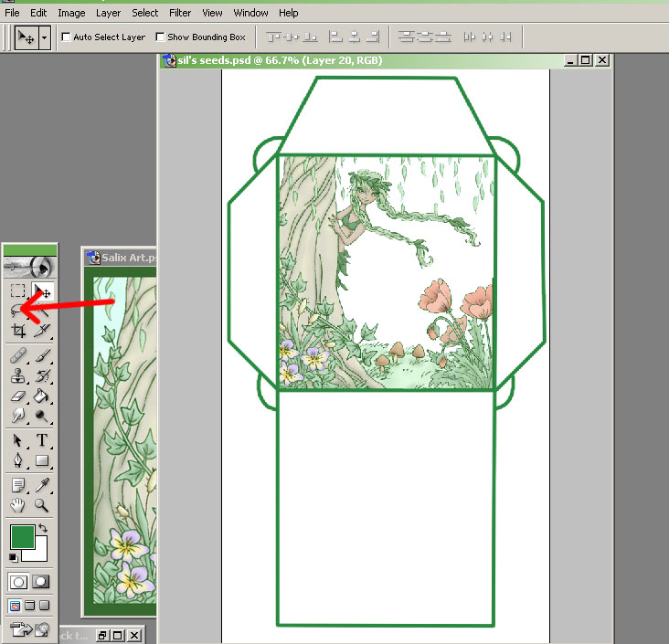The height and width of the screenshot is (644, 669).
Task: Jump to ImageReady
Action: (29, 629)
